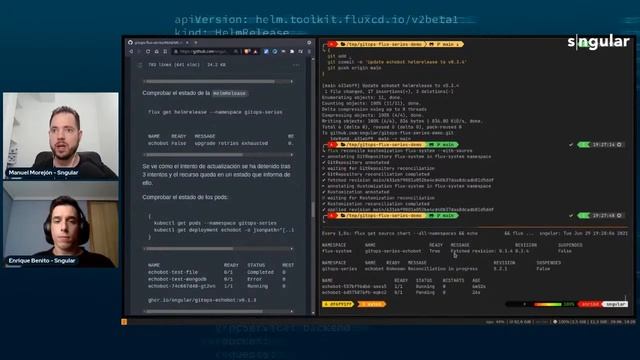Click the white 'sngular' tmux status segment
The width and height of the screenshot is (640, 360).
click(615, 304)
